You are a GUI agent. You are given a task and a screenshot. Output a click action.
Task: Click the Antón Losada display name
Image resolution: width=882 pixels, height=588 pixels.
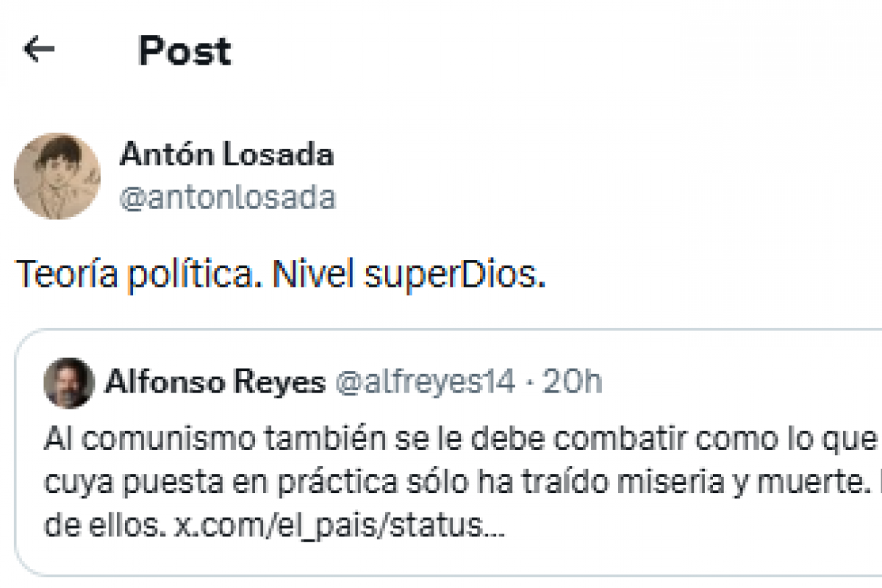point(226,154)
